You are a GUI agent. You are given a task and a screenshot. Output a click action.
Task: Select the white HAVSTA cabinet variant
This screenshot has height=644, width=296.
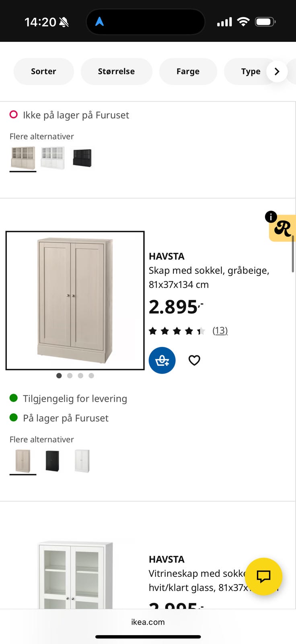click(82, 461)
